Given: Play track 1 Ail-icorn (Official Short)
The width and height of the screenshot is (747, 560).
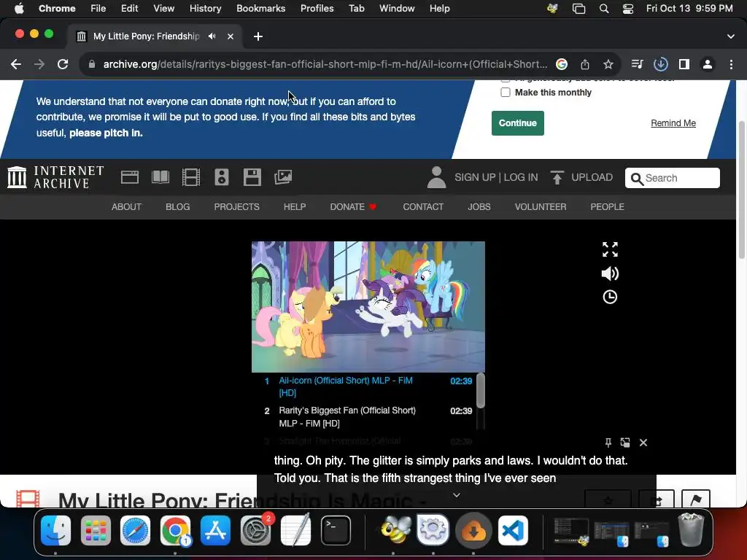Looking at the screenshot, I should (x=368, y=386).
